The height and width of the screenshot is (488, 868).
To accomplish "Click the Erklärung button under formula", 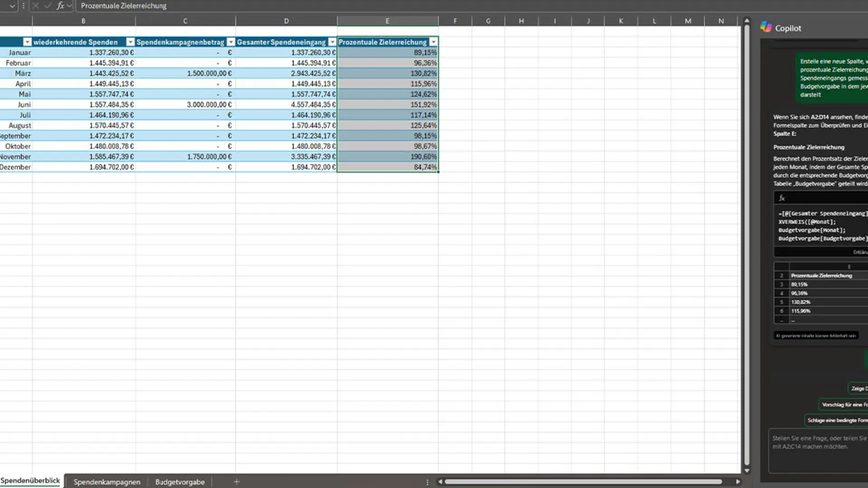I will click(x=860, y=252).
